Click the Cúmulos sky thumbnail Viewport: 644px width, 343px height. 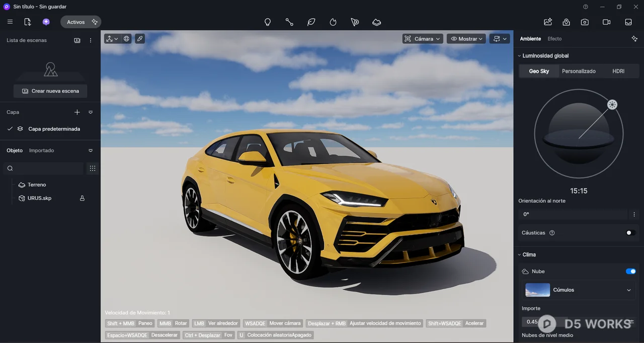pos(537,290)
